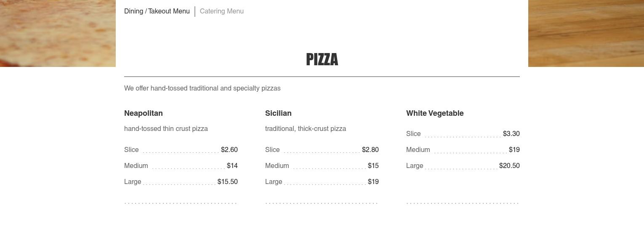
Task: Click the hand-tossed traditional and specialty intro text
Action: (202, 88)
